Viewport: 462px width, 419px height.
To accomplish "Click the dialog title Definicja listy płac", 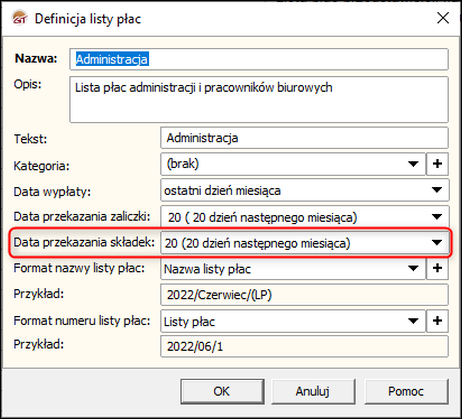I will tap(88, 19).
